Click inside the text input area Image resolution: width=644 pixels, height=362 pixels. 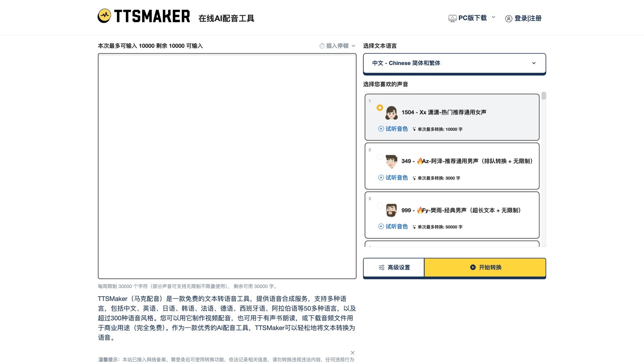click(226, 165)
